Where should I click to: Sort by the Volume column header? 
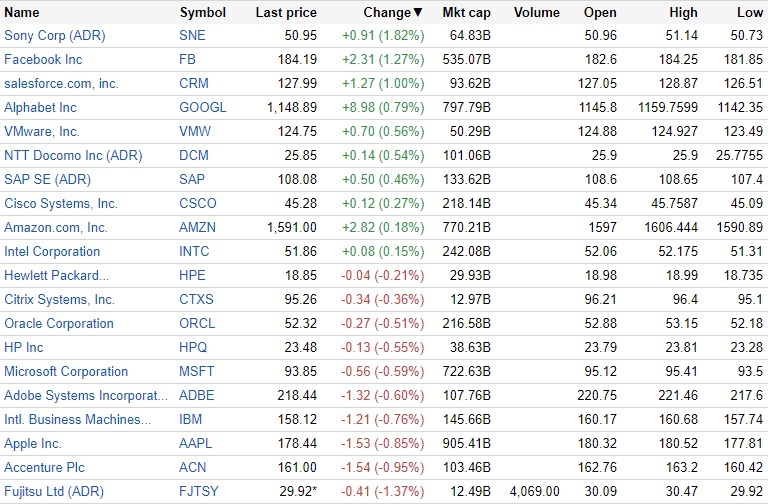[537, 13]
